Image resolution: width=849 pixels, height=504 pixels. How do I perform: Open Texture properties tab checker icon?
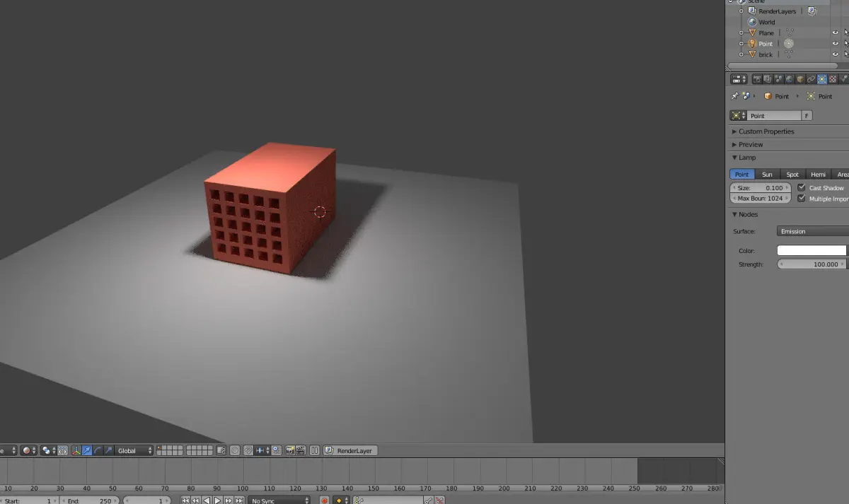(x=833, y=79)
